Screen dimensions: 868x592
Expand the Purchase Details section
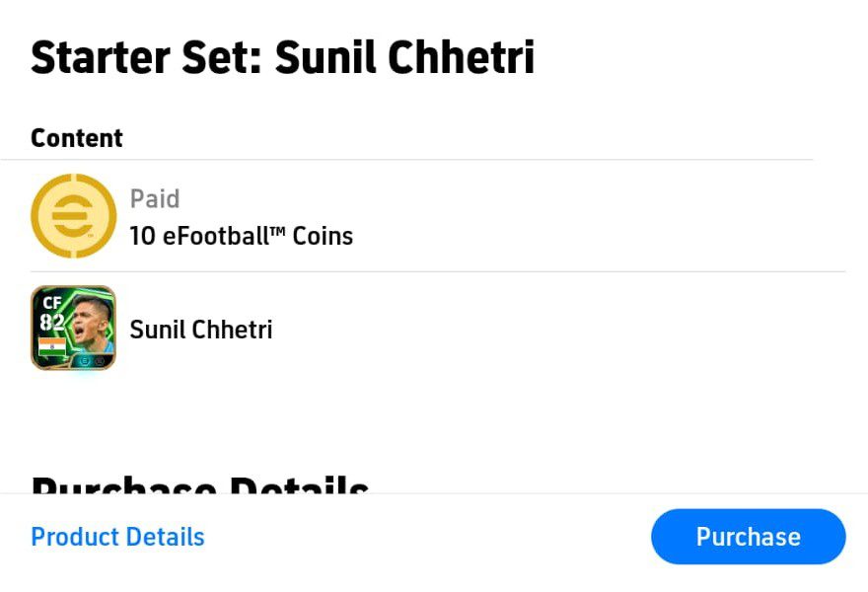(x=197, y=486)
